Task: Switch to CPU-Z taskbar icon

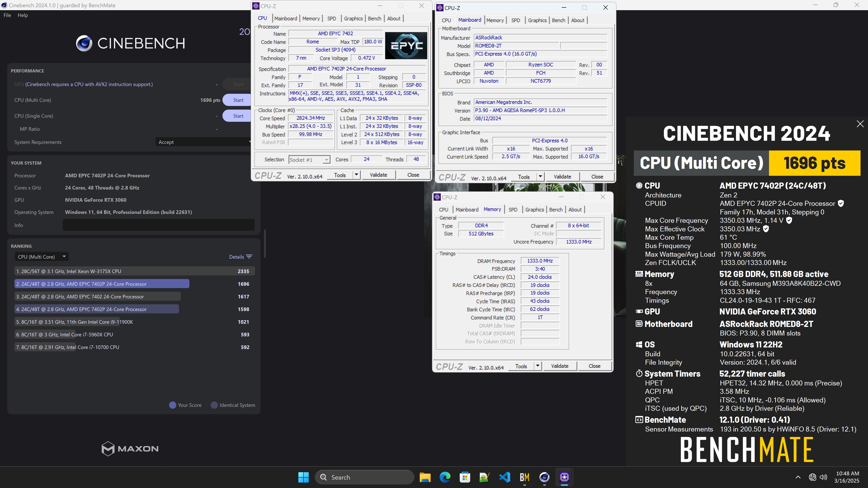Action: point(564,477)
